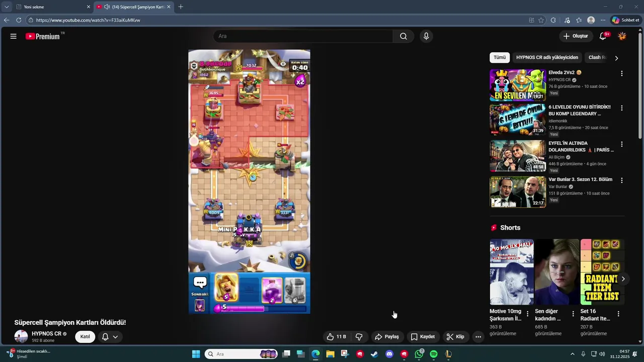This screenshot has height=362, width=644.
Task: Open options for 'Motive 10mg' short
Action: click(x=527, y=314)
